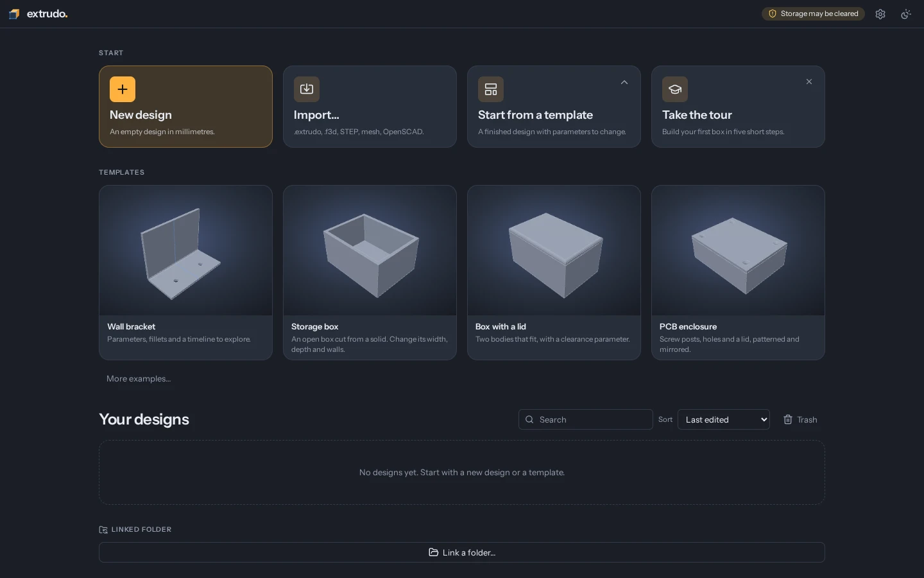Screen dimensions: 924x578
Task: Click 'Two bodies that fit' description text
Action: (x=552, y=339)
